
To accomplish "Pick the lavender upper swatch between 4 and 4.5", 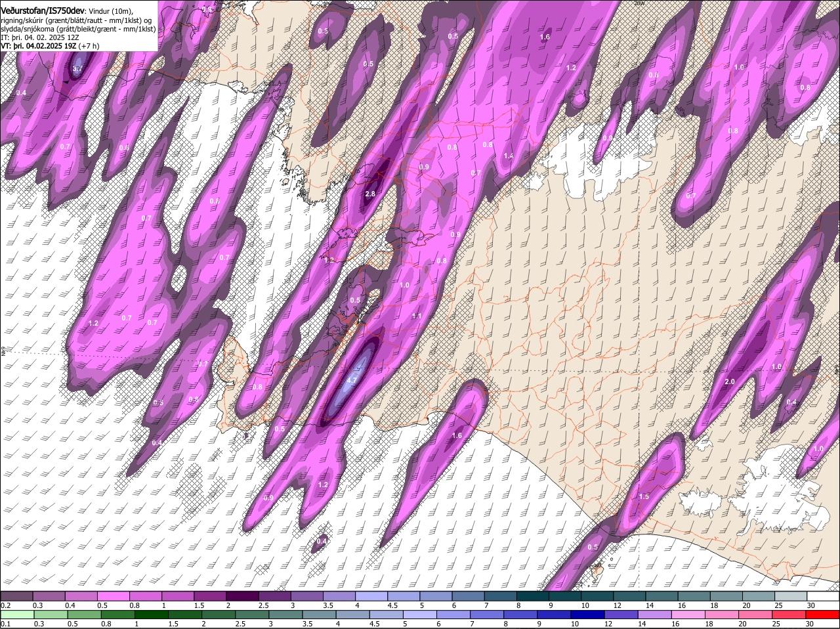I will [371, 596].
